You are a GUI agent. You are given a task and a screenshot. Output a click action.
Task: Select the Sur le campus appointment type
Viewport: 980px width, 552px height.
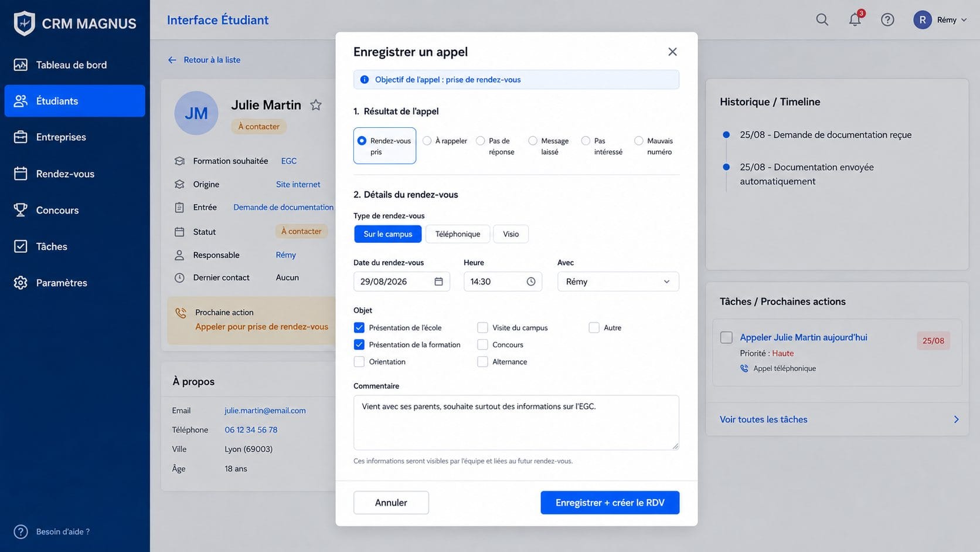387,234
